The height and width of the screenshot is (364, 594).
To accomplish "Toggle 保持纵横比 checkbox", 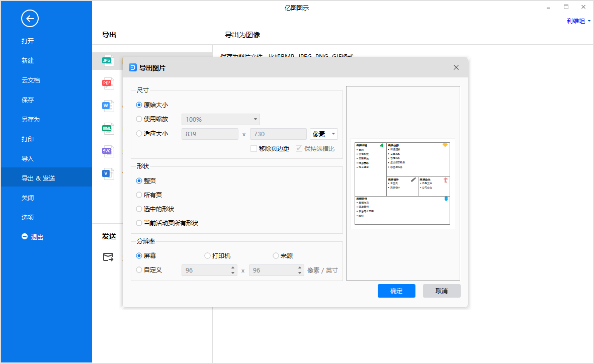I will coord(299,148).
